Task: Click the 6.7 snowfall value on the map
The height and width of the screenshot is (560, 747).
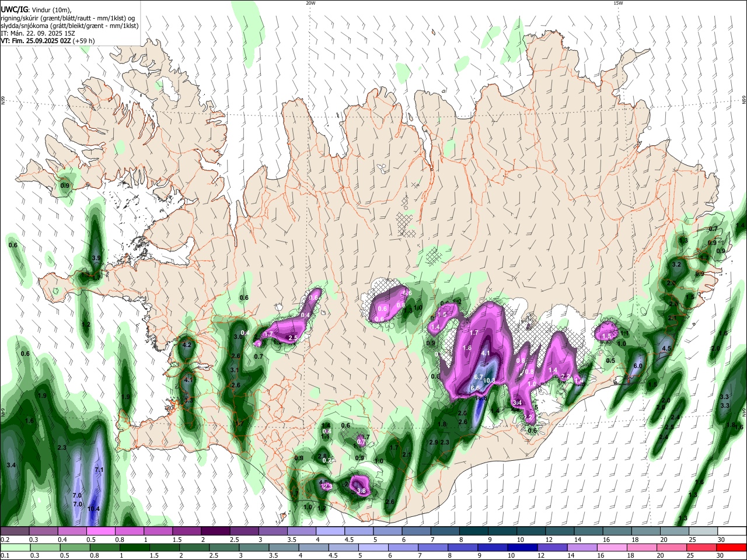Action: (x=479, y=377)
